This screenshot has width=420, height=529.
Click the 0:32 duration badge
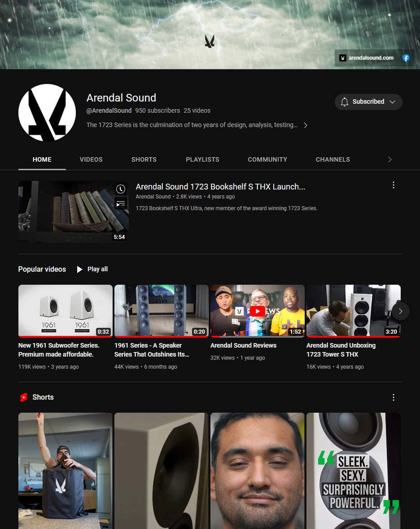pos(103,332)
